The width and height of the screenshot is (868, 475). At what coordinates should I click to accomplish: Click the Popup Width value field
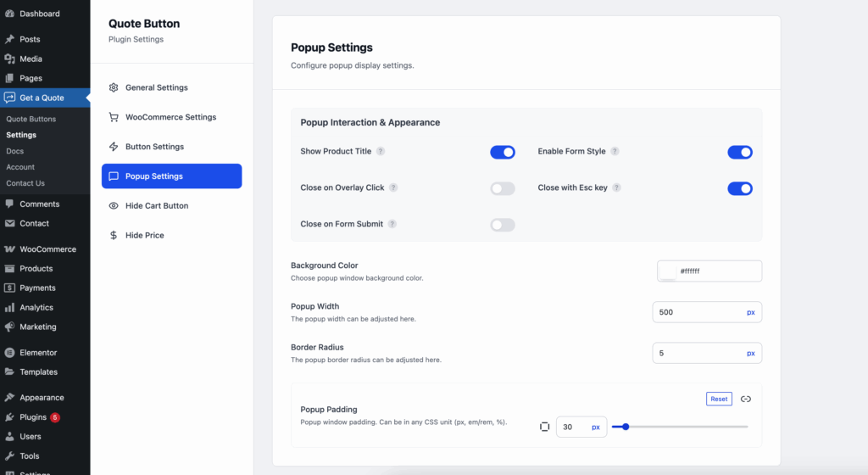click(x=695, y=312)
